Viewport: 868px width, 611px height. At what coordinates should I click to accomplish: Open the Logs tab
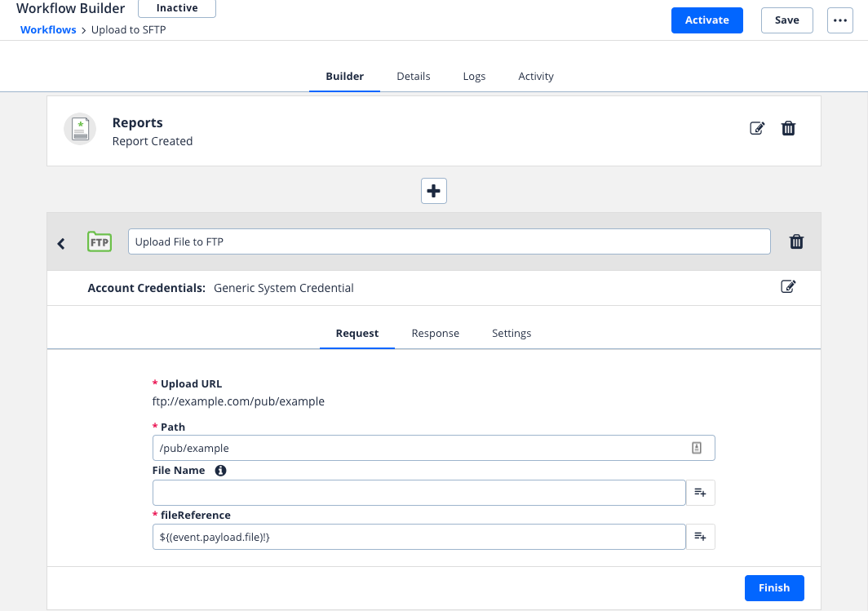click(474, 76)
